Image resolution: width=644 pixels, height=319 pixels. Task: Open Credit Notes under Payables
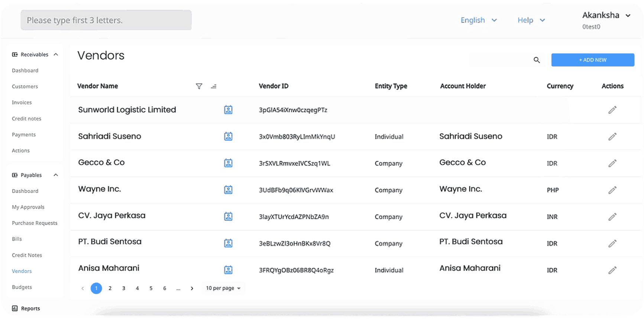click(x=27, y=255)
